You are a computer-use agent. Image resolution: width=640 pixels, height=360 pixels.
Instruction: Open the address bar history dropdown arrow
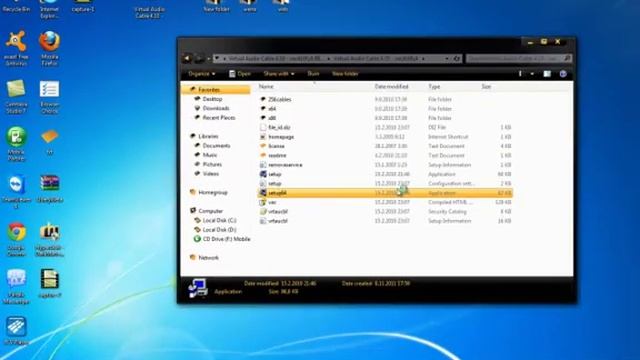(x=447, y=58)
